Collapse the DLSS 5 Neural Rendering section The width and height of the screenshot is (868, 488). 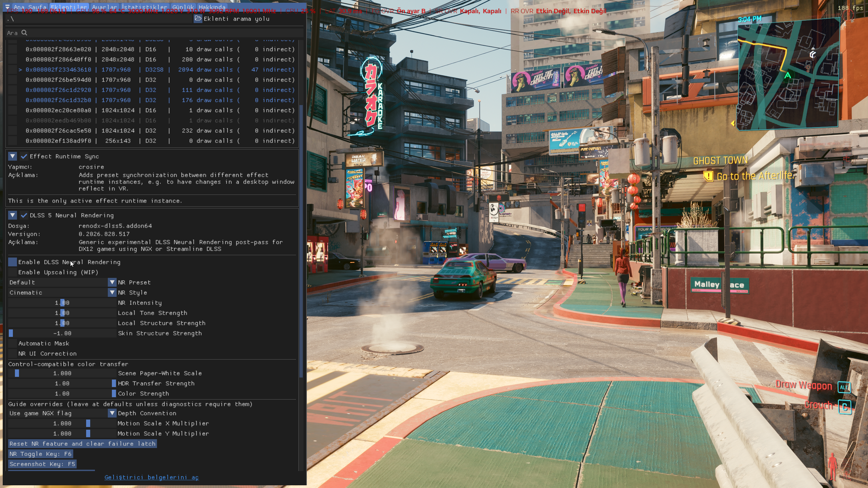pyautogui.click(x=13, y=215)
